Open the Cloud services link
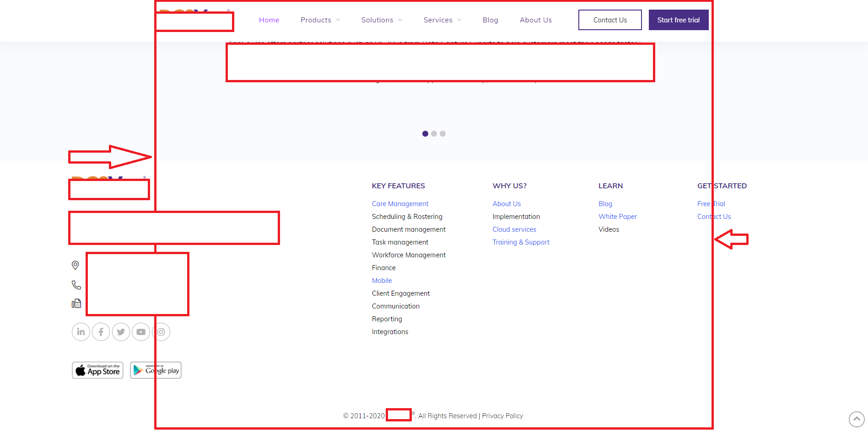868x431 pixels. point(514,229)
